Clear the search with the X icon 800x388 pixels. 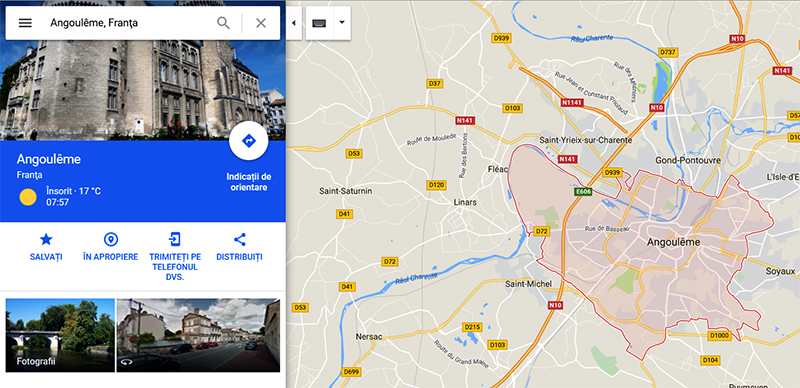coord(261,23)
